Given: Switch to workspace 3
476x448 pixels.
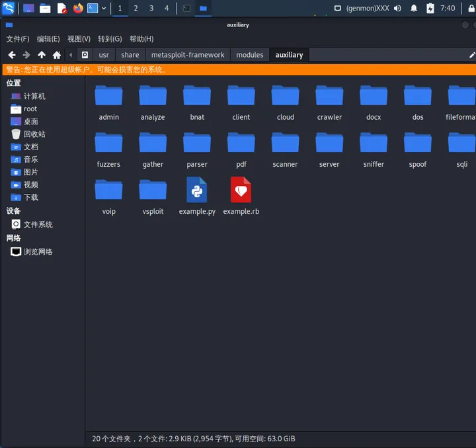Looking at the screenshot, I should pyautogui.click(x=151, y=8).
